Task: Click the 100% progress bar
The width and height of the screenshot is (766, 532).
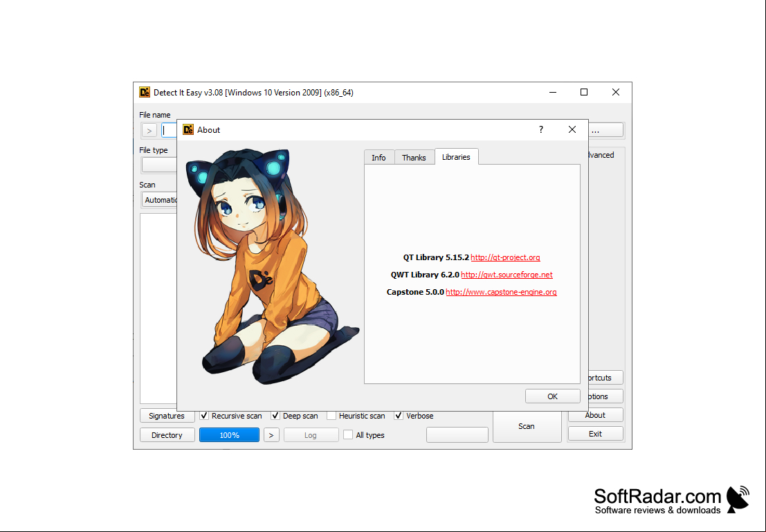Action: [229, 434]
